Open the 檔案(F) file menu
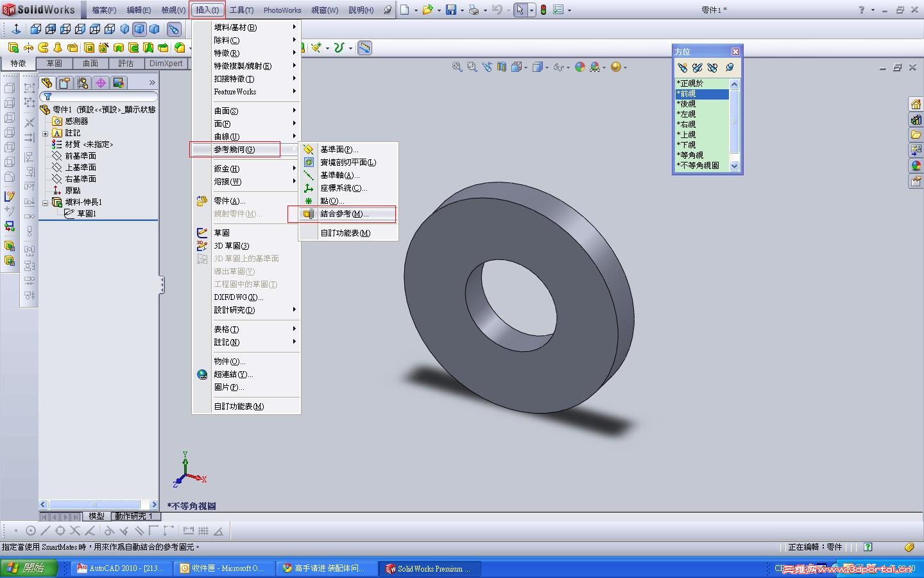Viewport: 924px width, 578px height. [x=104, y=10]
